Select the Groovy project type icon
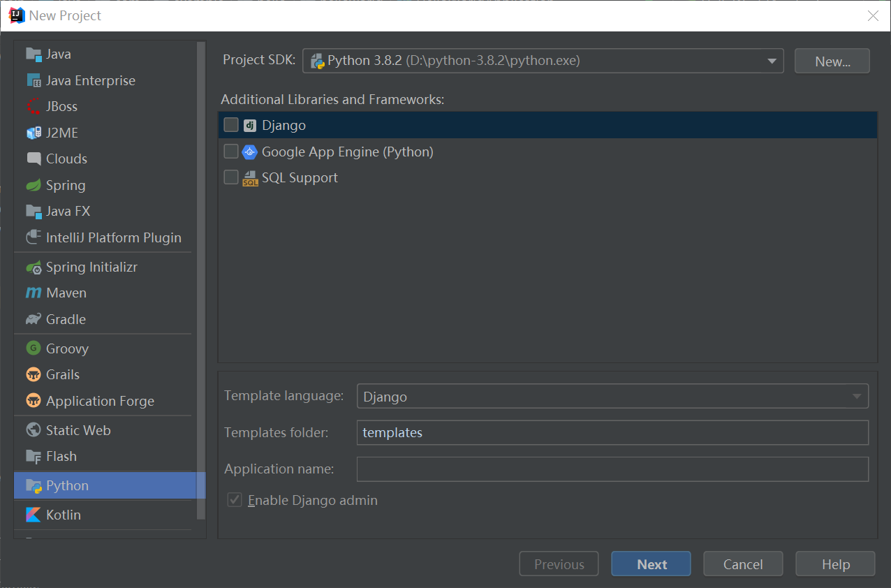 click(x=34, y=348)
